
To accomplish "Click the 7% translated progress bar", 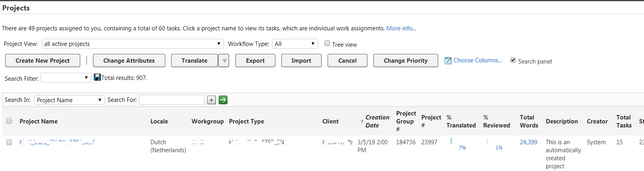I will tap(451, 141).
